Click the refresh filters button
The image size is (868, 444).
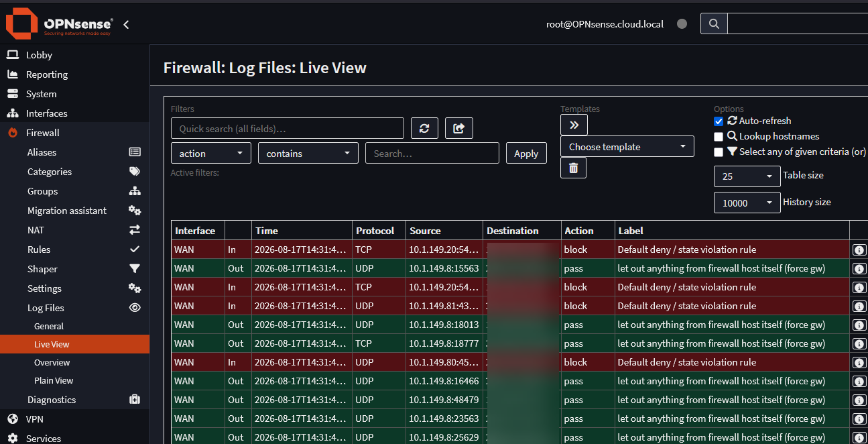click(424, 128)
